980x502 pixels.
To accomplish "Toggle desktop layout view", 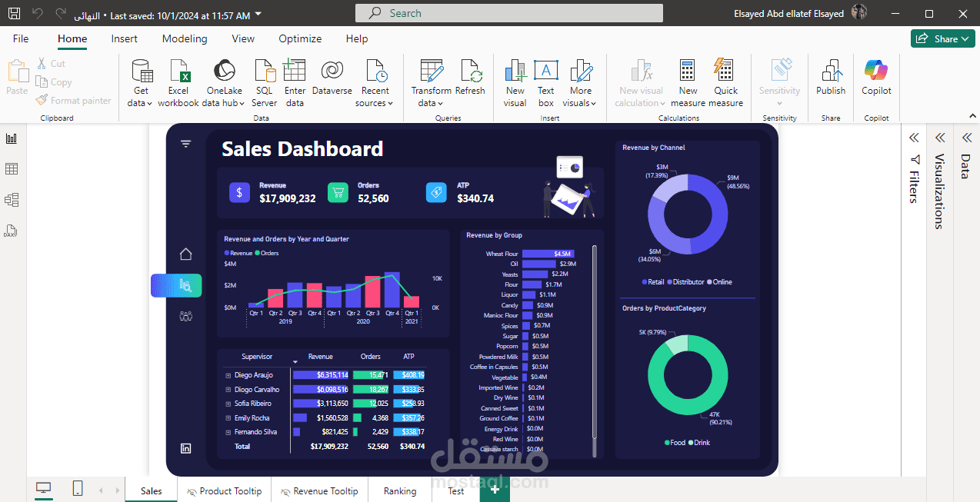I will coord(44,489).
